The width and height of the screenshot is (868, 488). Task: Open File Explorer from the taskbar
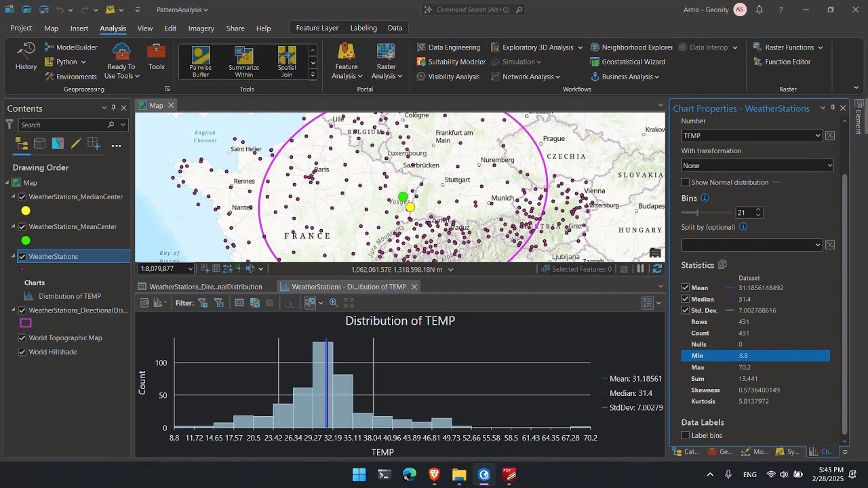coord(459,474)
